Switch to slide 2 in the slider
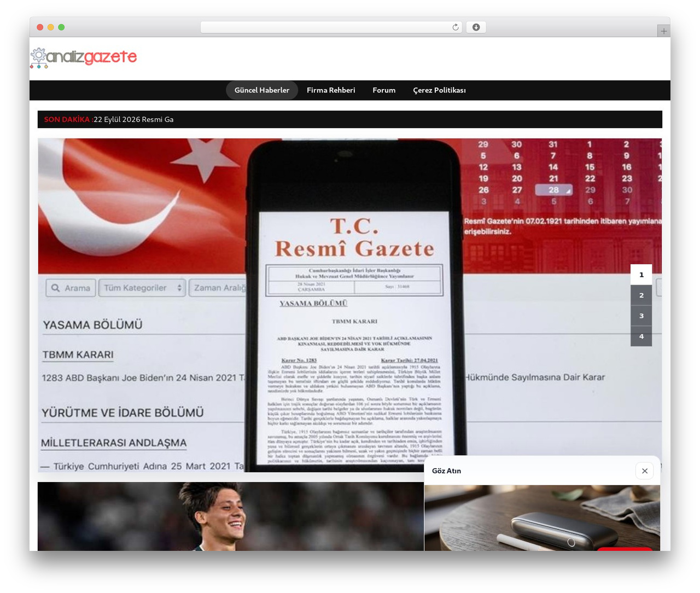 click(641, 295)
